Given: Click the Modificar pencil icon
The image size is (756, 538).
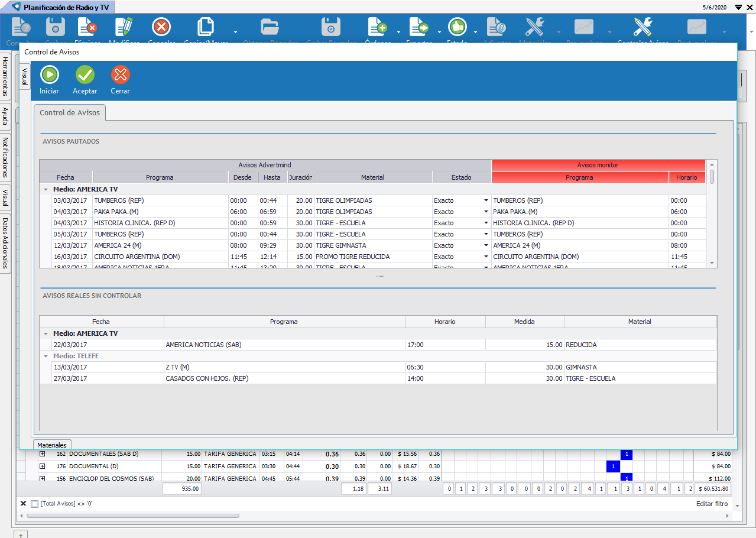Looking at the screenshot, I should pos(124,27).
